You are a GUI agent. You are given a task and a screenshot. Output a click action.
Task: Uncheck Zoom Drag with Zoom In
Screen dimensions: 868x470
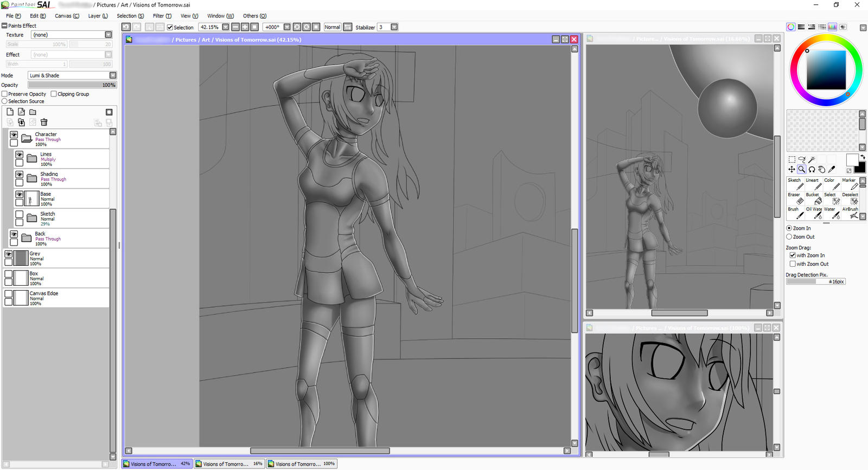[793, 255]
